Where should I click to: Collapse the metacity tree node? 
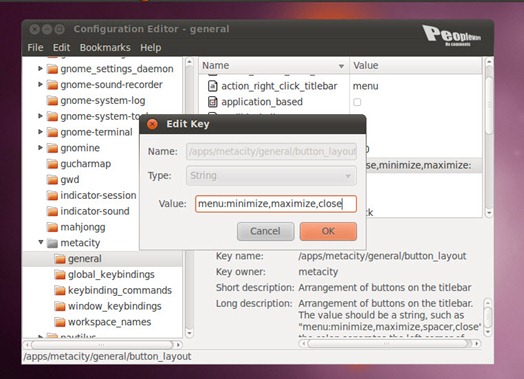pos(40,242)
